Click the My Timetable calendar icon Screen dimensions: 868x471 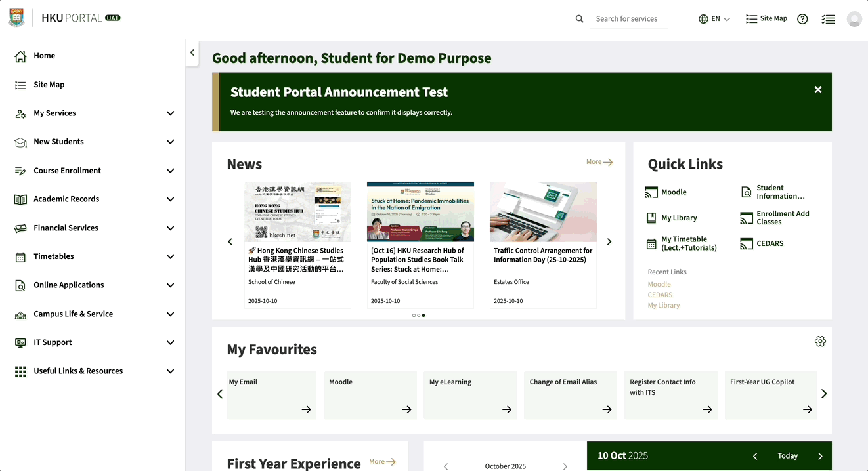[x=651, y=244]
